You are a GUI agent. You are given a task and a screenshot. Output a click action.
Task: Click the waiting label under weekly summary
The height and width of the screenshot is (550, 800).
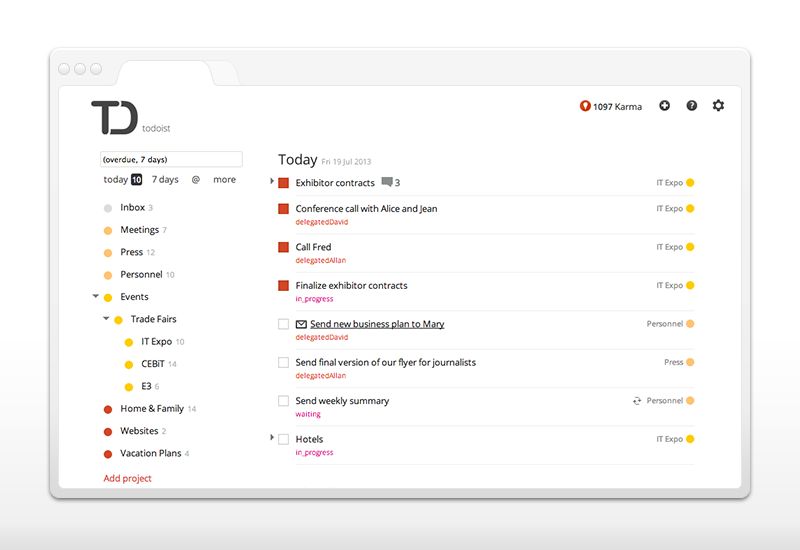click(308, 414)
